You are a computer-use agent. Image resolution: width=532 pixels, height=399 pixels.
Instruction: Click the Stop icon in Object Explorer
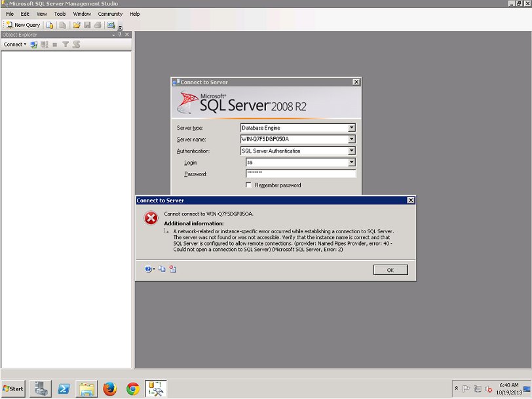[55, 45]
